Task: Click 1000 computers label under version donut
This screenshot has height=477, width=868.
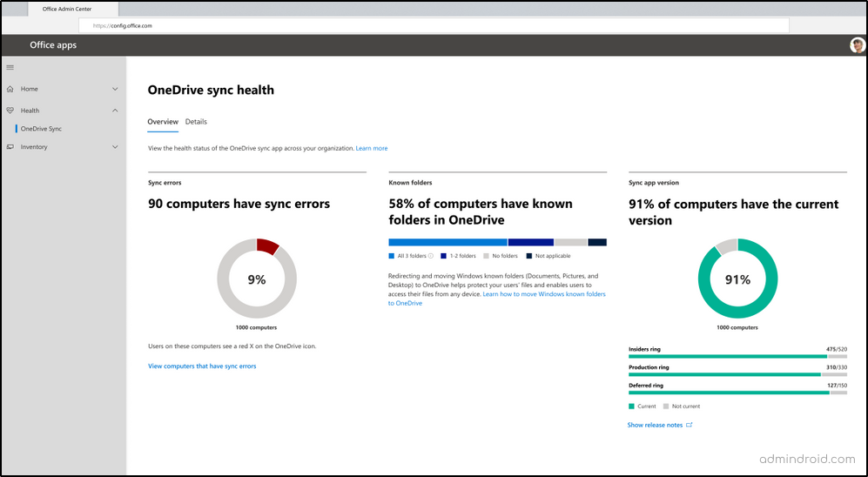Action: pos(737,327)
